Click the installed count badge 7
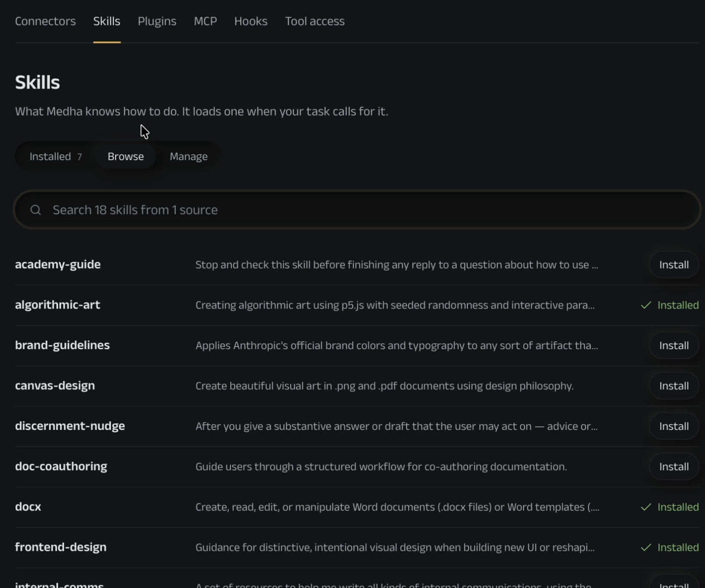The width and height of the screenshot is (705, 588). (80, 157)
